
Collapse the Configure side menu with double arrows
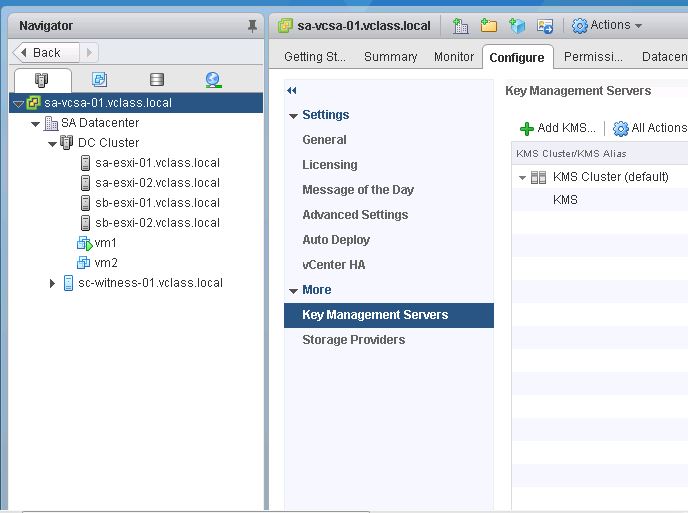coord(292,91)
